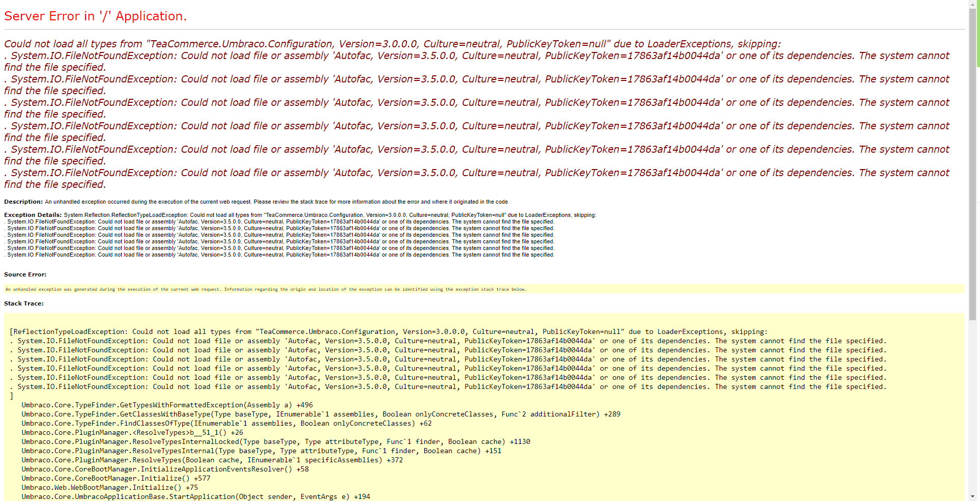Viewport: 980px width, 501px height.
Task: Click the 'Stack Trace:' label
Action: (x=24, y=303)
